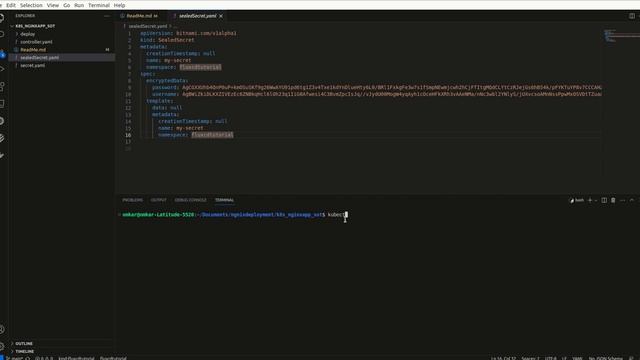This screenshot has width=640, height=360.
Task: Click kind-fluxcdtutorial cluster status item
Action: tap(76, 358)
